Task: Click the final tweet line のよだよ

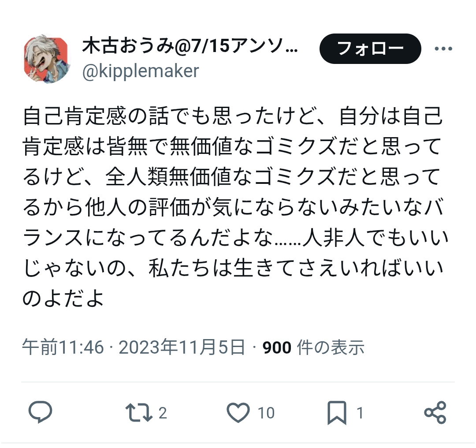Action: pyautogui.click(x=63, y=298)
